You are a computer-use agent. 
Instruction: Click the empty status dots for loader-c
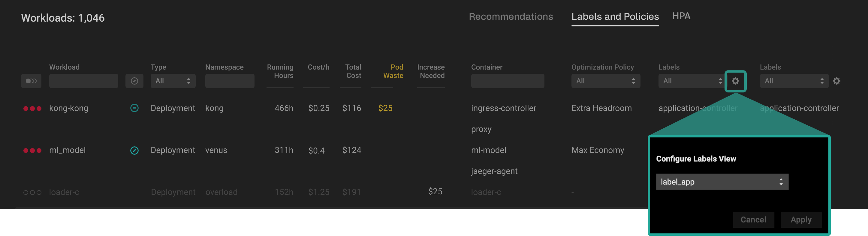tap(32, 192)
